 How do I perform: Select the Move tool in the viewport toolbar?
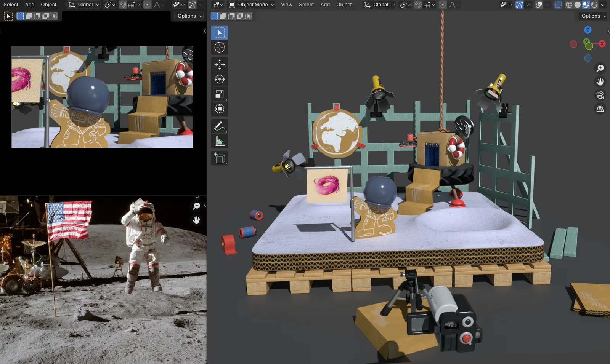click(220, 65)
